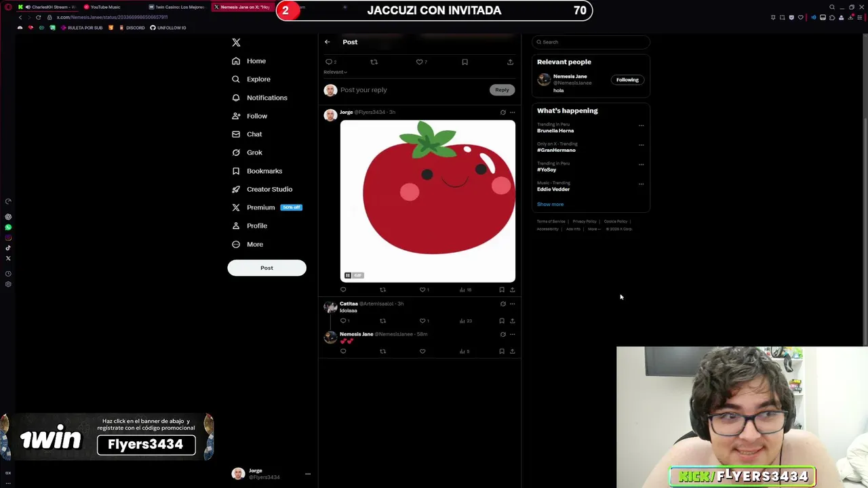Like Nemesis Jane's hearts reply
The width and height of the screenshot is (868, 488).
pos(422,351)
